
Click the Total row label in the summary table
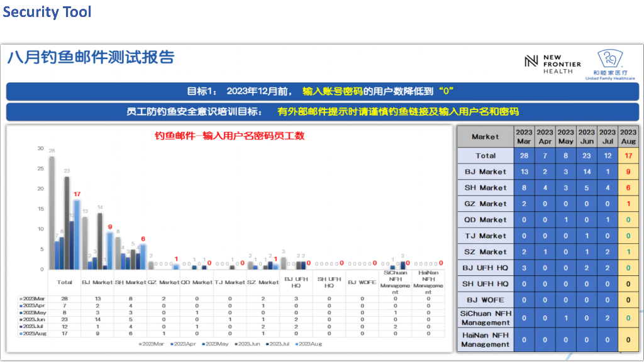[486, 156]
